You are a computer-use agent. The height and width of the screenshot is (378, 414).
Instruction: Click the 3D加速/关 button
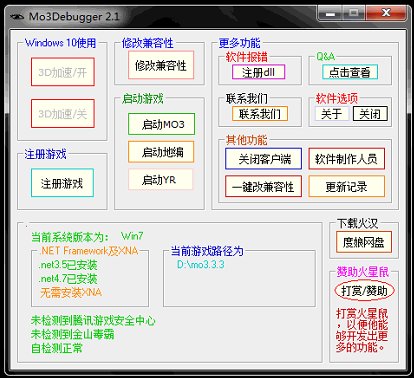63,113
